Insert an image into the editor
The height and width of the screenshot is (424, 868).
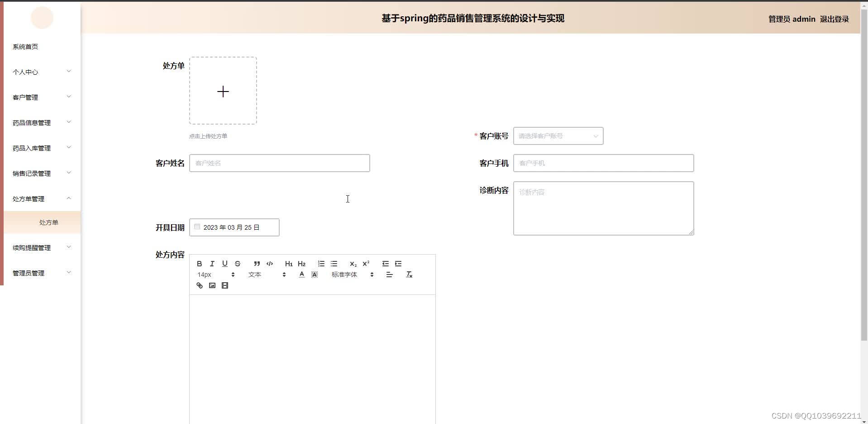pos(212,285)
